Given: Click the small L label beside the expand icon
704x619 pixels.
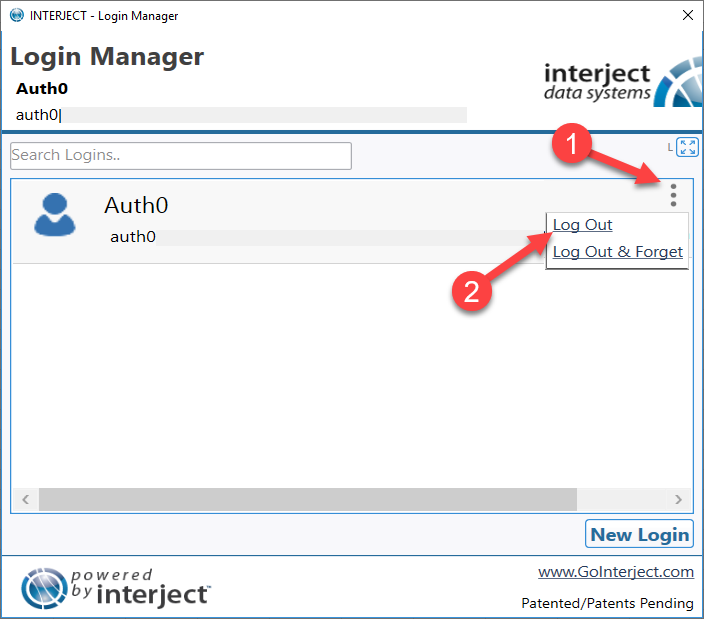Looking at the screenshot, I should point(670,147).
